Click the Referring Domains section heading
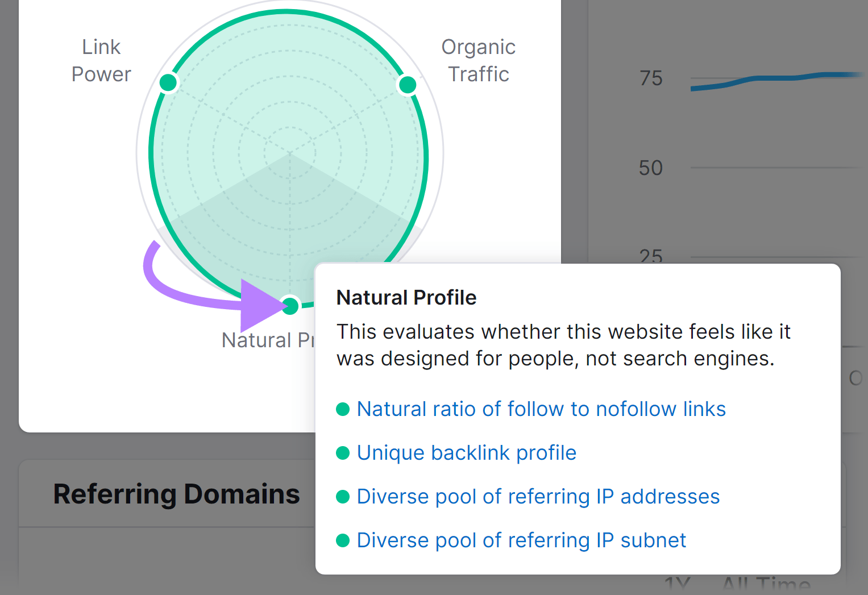Image resolution: width=868 pixels, height=595 pixels. click(x=176, y=494)
